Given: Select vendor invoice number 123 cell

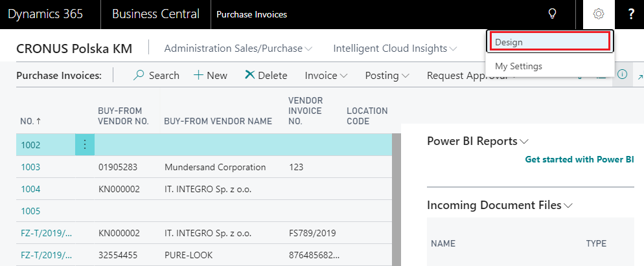Looking at the screenshot, I should [296, 167].
